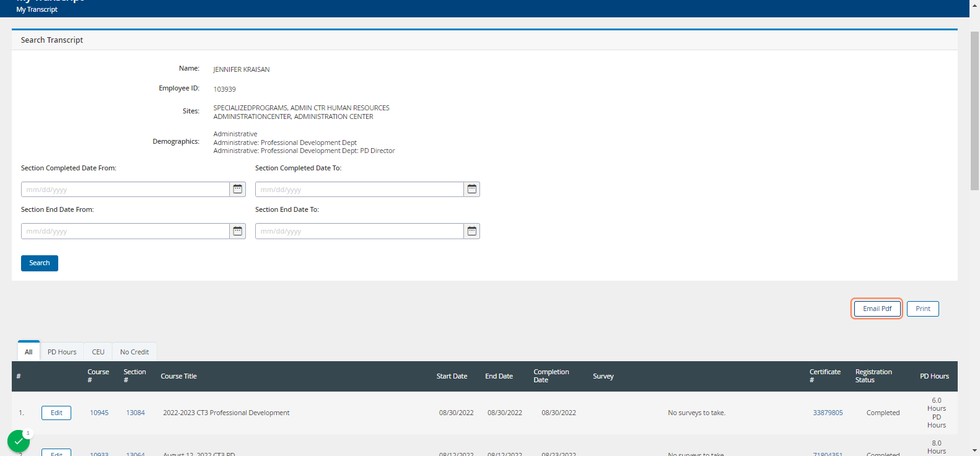Focus the Section Completed Date From field
The image size is (980, 456).
(x=125, y=189)
